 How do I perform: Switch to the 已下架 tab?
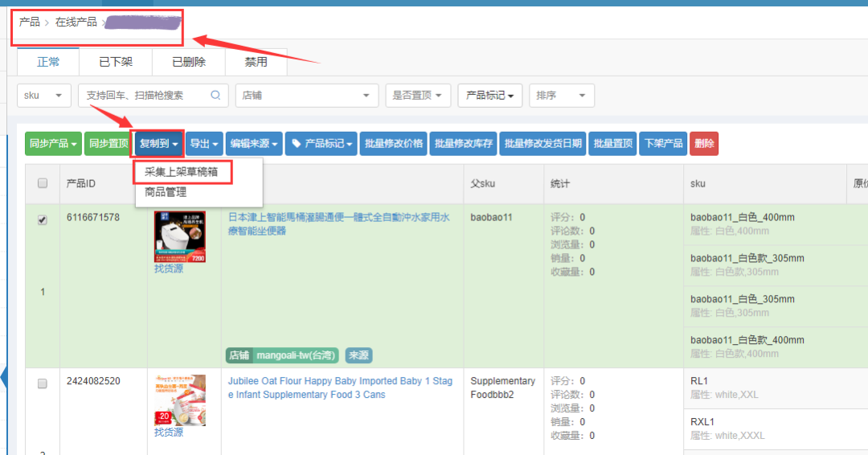click(116, 62)
